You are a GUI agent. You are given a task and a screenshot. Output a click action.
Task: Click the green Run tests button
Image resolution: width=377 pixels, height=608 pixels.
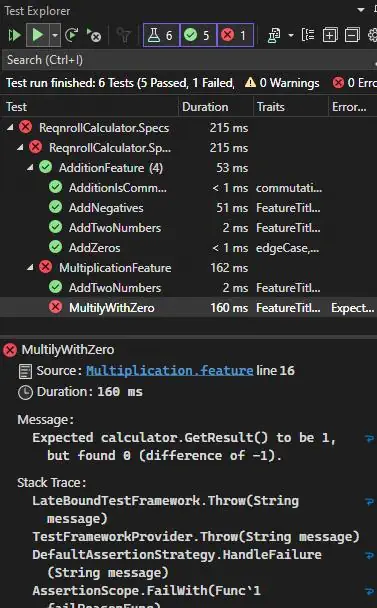point(38,35)
